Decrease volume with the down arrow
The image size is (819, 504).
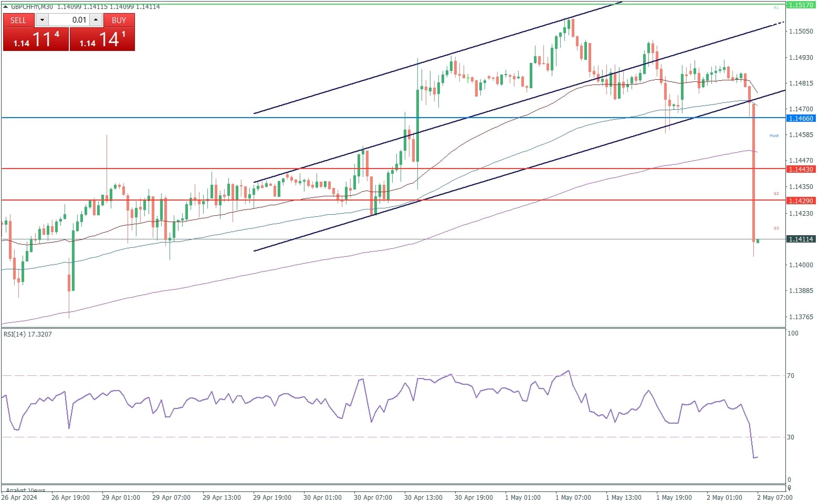point(42,20)
